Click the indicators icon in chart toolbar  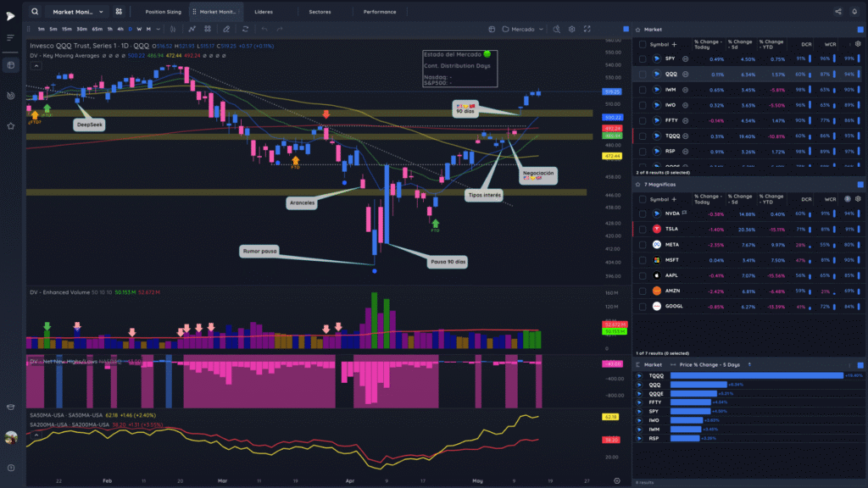(x=192, y=30)
